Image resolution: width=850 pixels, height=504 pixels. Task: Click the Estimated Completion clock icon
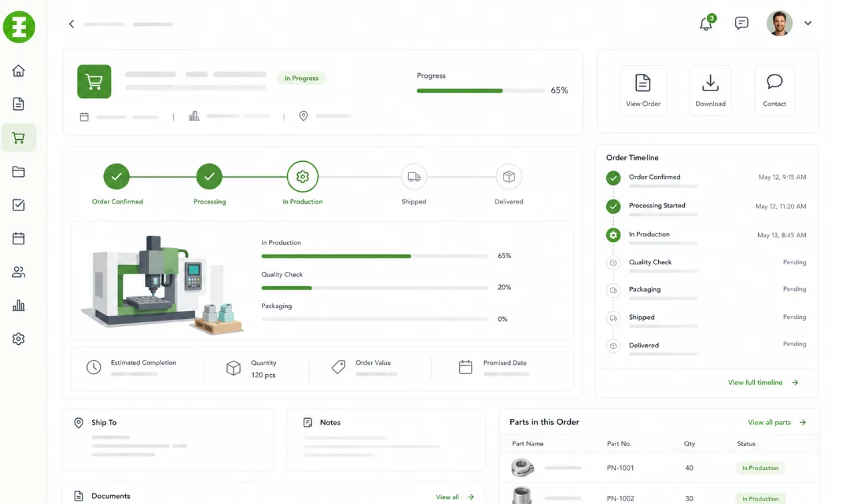pos(94,367)
